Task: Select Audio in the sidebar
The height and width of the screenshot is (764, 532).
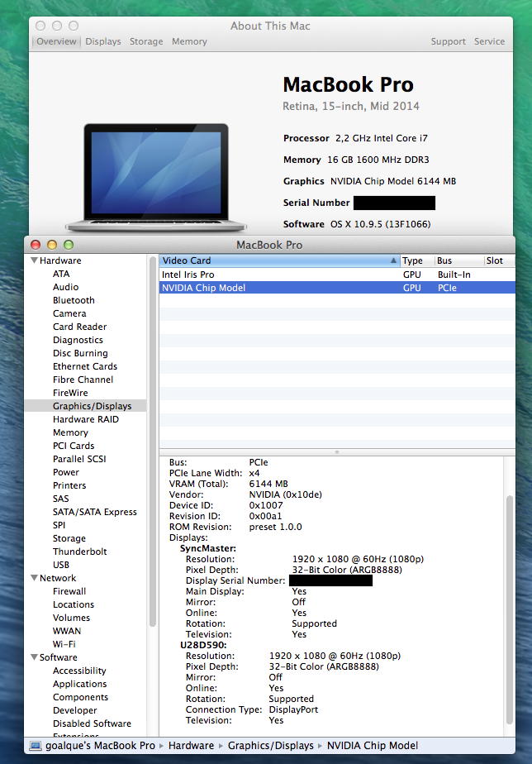Action: pos(66,287)
